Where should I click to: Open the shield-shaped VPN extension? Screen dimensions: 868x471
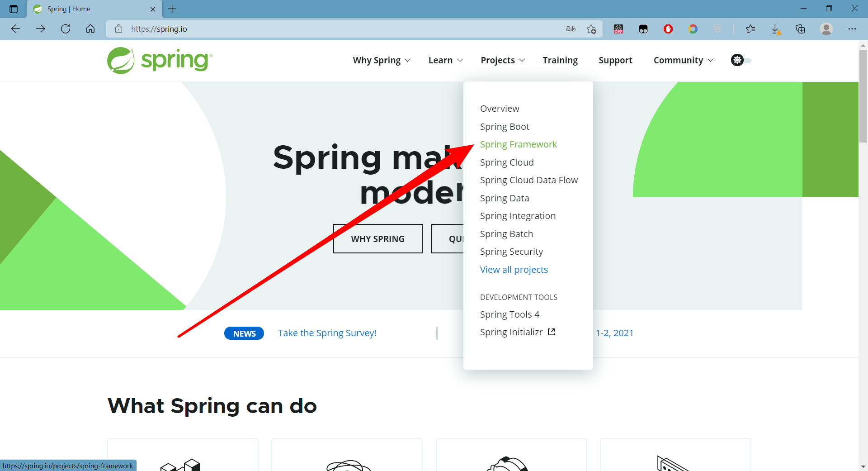tap(717, 29)
